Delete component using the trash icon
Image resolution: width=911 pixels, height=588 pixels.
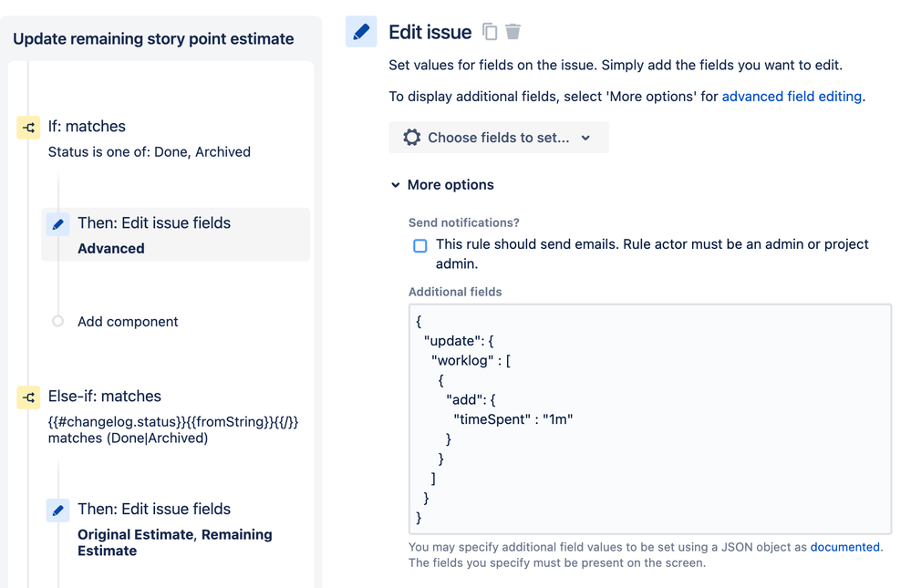click(513, 31)
